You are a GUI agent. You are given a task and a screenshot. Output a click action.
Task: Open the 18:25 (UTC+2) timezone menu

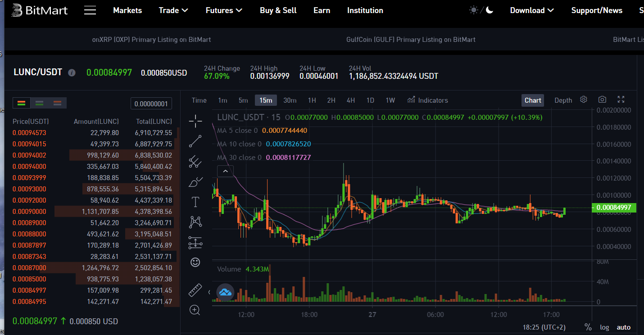(544, 327)
